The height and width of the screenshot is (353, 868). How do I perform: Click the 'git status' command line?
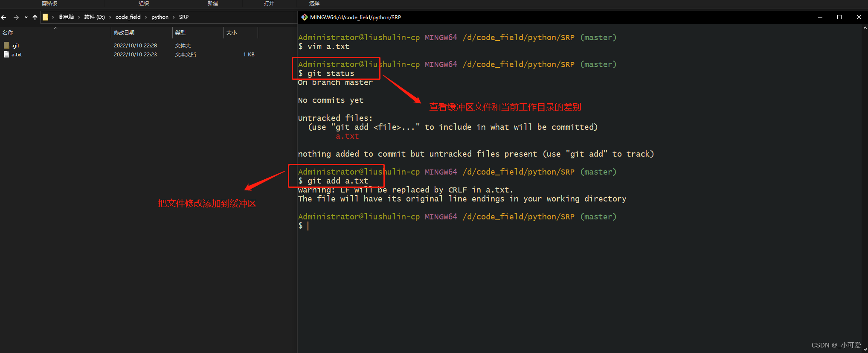point(326,73)
